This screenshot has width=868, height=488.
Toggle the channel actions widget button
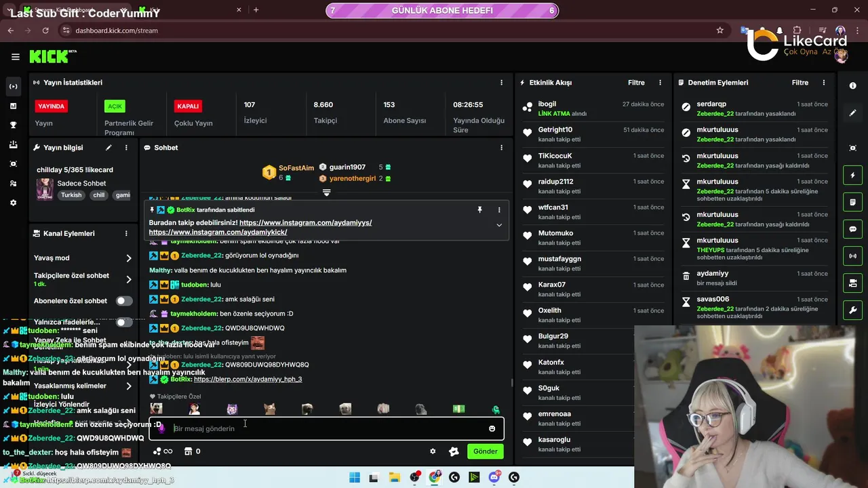point(853,283)
